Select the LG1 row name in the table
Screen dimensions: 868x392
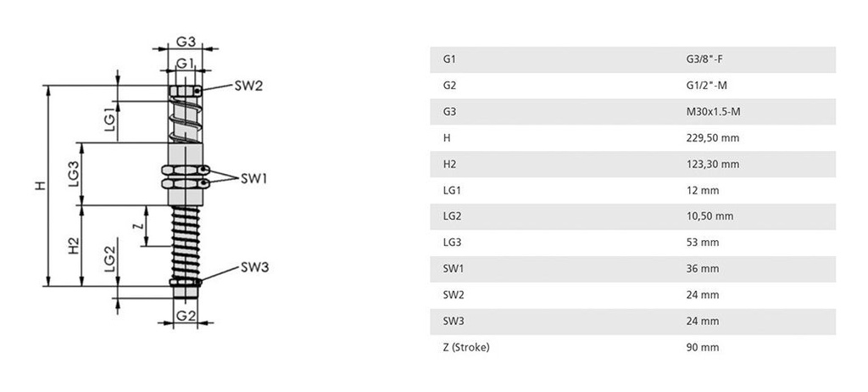(x=451, y=190)
